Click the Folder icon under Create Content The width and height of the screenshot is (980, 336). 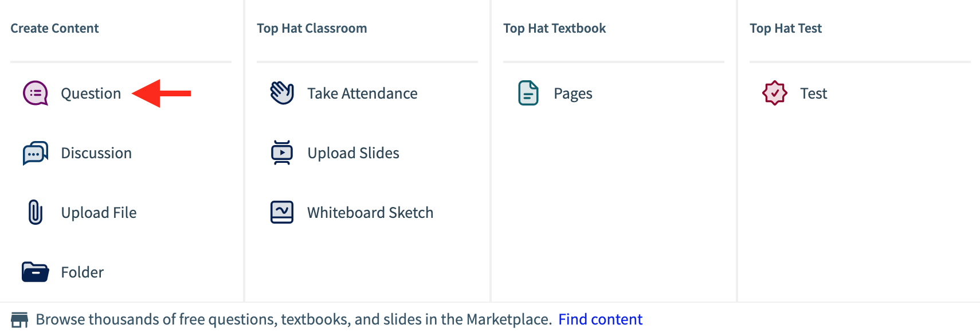click(x=34, y=272)
